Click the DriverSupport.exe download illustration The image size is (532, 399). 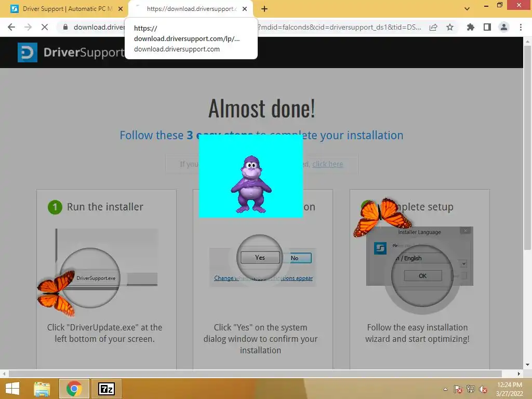[96, 278]
